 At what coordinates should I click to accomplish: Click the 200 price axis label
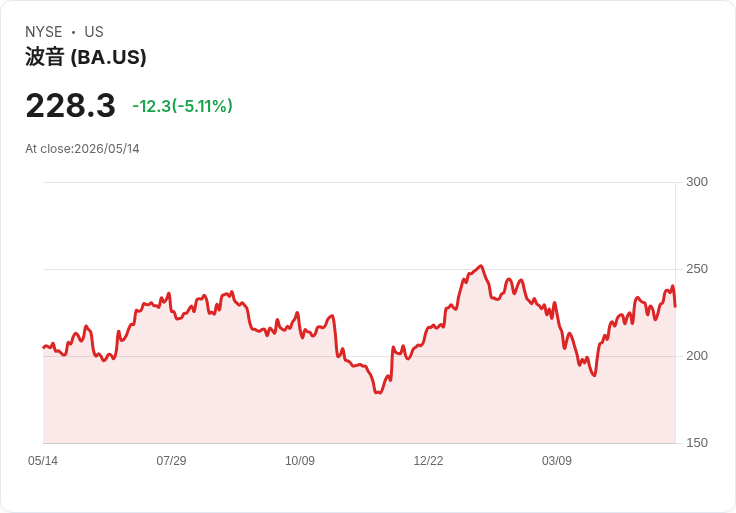coord(697,356)
